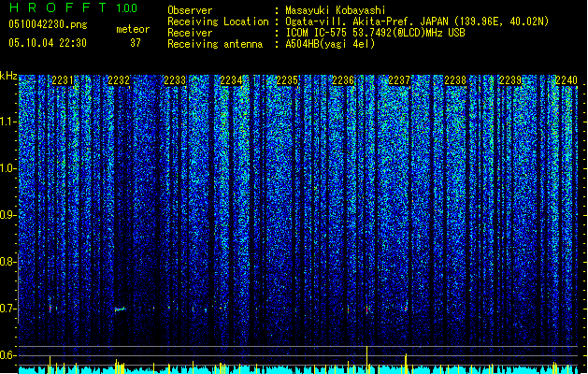Click the red meteor echo near 2237
588x374 pixels.
[406, 309]
